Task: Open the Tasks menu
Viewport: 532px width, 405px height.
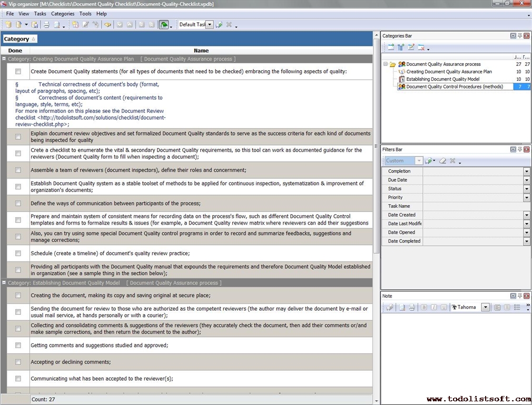Action: pyautogui.click(x=40, y=14)
